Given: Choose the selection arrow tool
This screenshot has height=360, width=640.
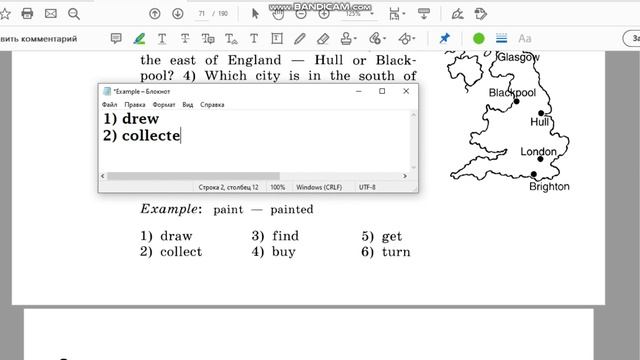Looking at the screenshot, I should pyautogui.click(x=255, y=14).
